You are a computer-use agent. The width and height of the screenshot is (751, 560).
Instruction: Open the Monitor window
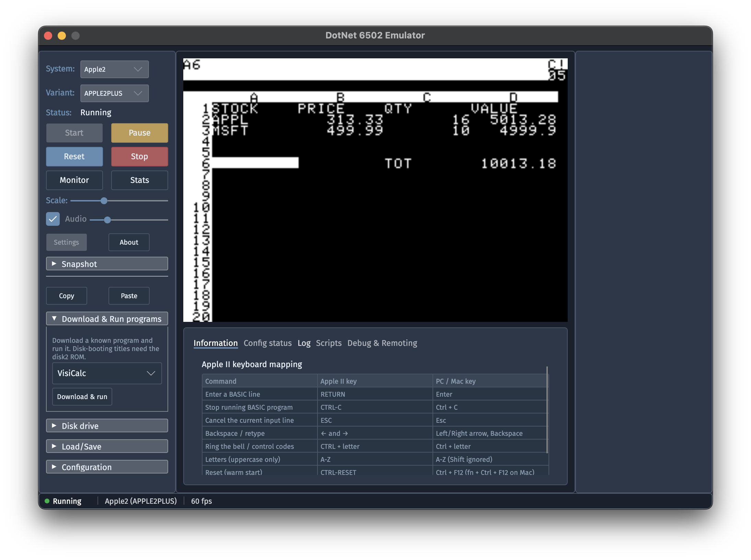(74, 180)
